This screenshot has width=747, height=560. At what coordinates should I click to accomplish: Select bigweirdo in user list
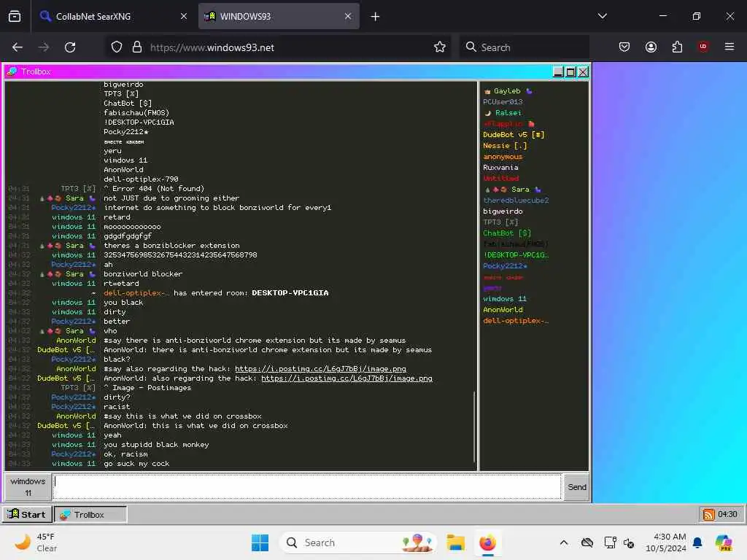pos(503,211)
